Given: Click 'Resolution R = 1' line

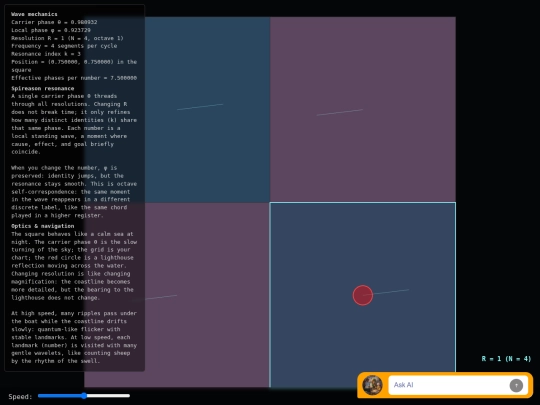Looking at the screenshot, I should click(x=67, y=38).
